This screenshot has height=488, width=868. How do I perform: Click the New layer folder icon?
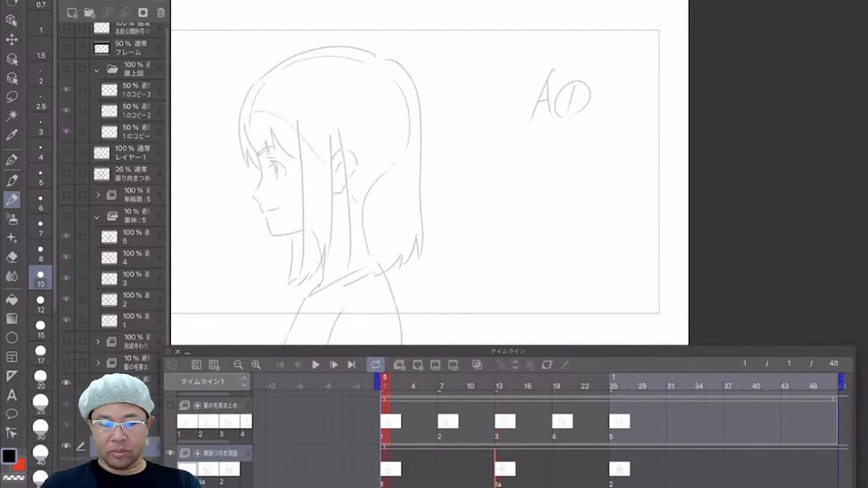90,12
